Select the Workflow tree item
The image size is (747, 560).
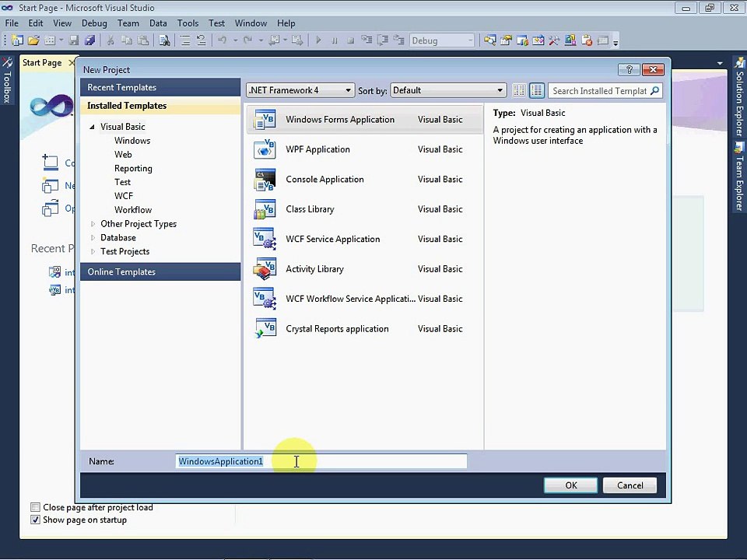click(x=133, y=210)
